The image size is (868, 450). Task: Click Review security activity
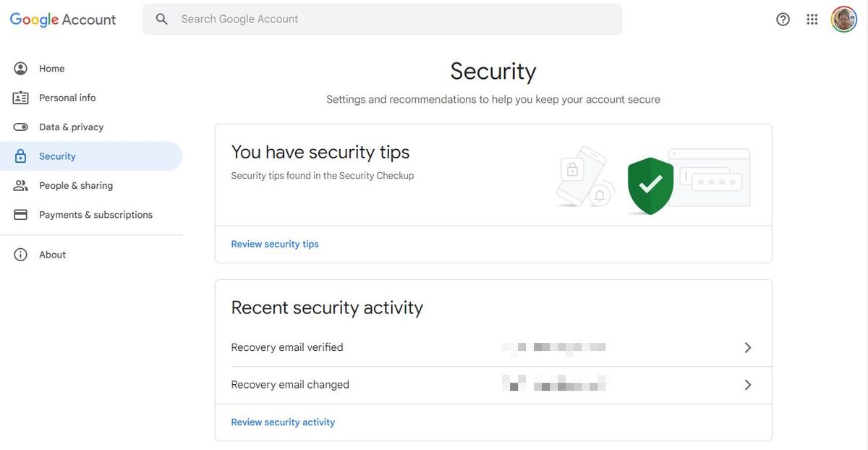tap(283, 421)
